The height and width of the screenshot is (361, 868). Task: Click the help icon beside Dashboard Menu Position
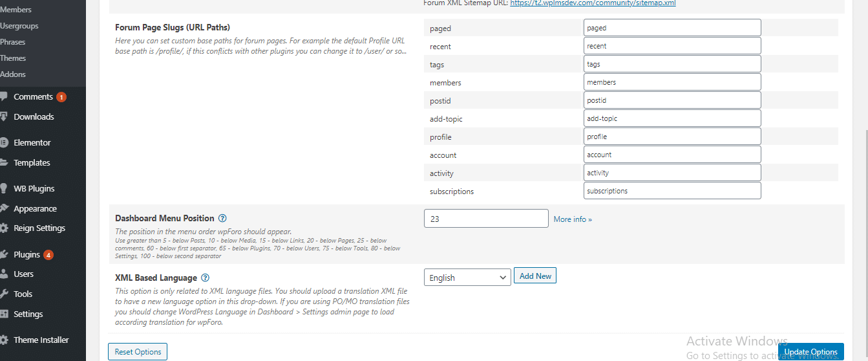(x=222, y=219)
